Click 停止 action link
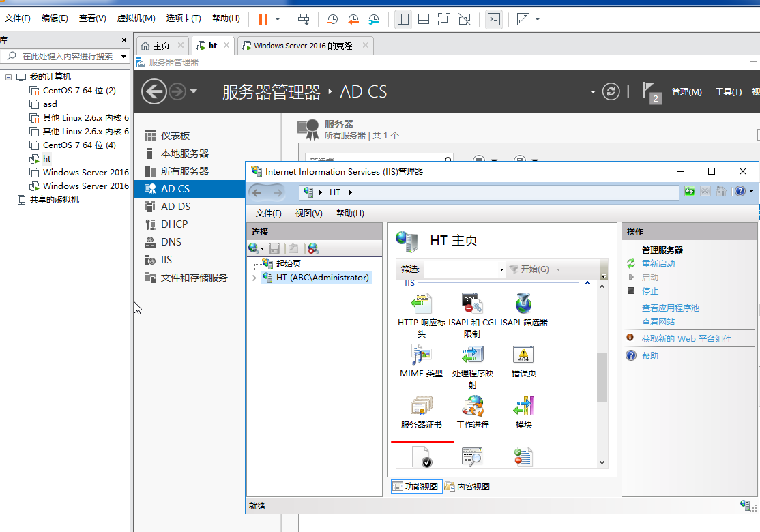Screen dimensions: 760x532 (x=650, y=291)
